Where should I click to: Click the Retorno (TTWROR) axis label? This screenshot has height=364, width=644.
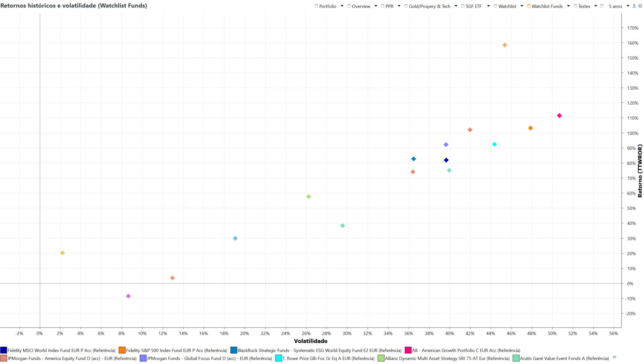[640, 171]
